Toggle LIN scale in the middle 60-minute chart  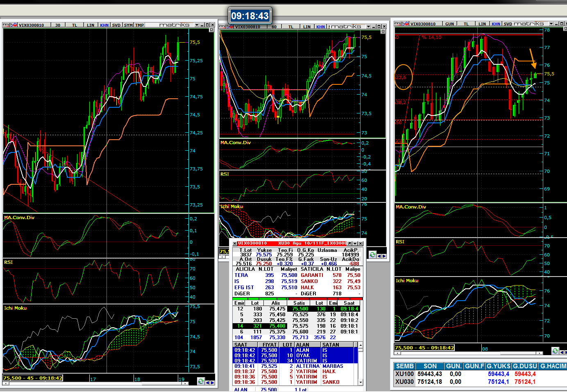point(306,27)
